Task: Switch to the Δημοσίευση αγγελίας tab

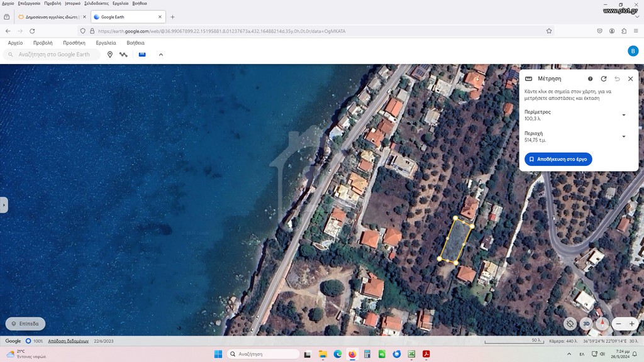Action: [52, 17]
